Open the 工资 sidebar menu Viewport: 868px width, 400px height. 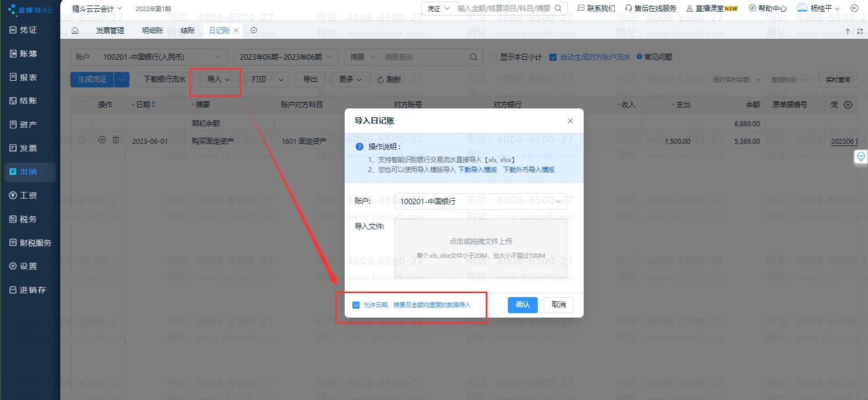click(x=28, y=195)
